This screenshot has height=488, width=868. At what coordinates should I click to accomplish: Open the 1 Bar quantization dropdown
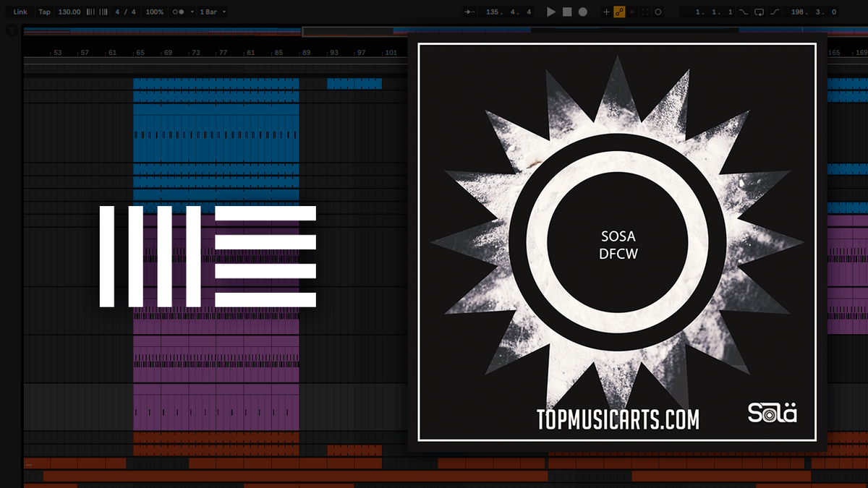[x=223, y=12]
